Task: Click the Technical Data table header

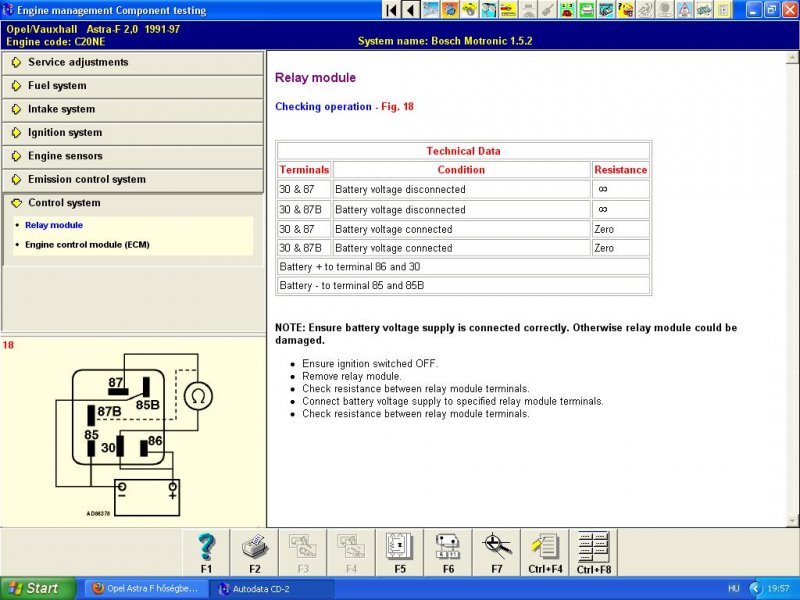Action: pos(463,151)
